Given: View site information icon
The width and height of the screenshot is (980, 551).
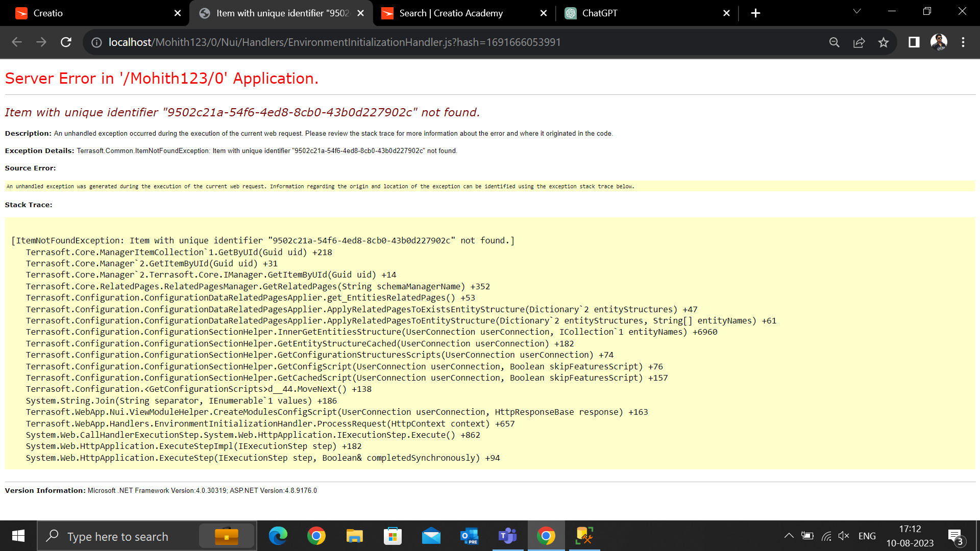Looking at the screenshot, I should [96, 42].
